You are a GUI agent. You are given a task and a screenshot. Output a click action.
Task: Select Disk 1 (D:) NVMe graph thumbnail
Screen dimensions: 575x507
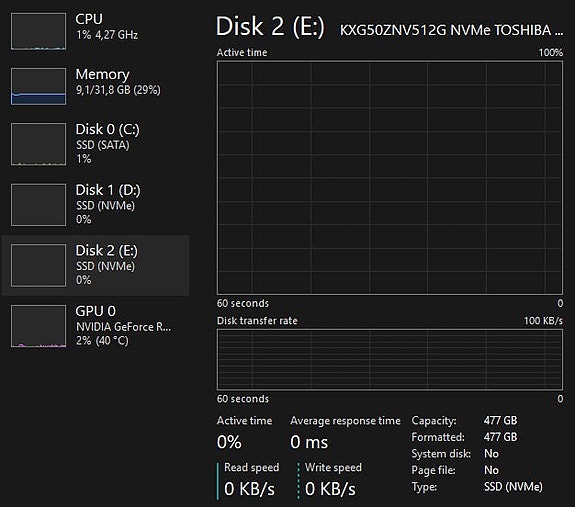39,205
